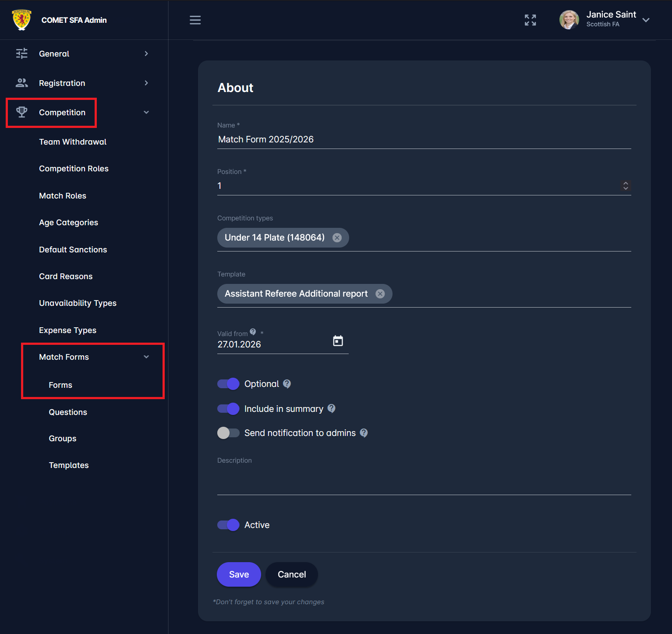Click help icon next to Optional
This screenshot has height=634, width=672.
point(287,384)
